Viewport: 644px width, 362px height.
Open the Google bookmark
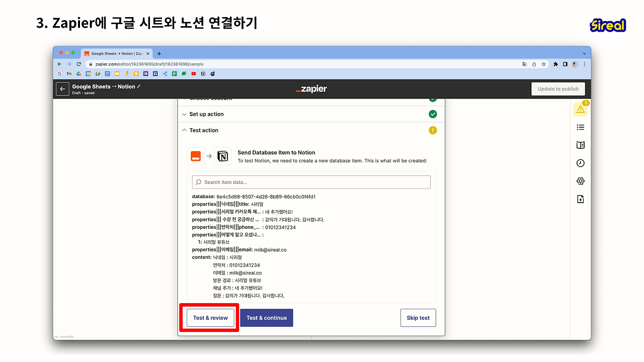pyautogui.click(x=59, y=73)
